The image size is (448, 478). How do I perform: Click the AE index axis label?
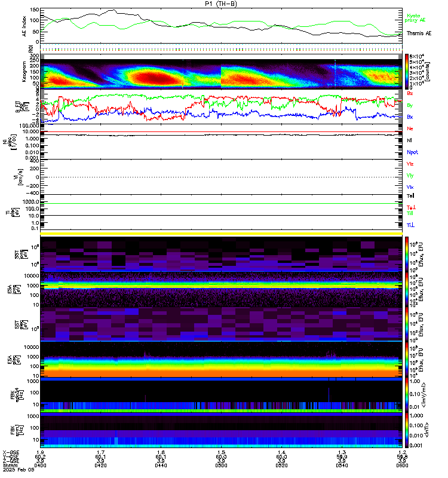tap(24, 26)
